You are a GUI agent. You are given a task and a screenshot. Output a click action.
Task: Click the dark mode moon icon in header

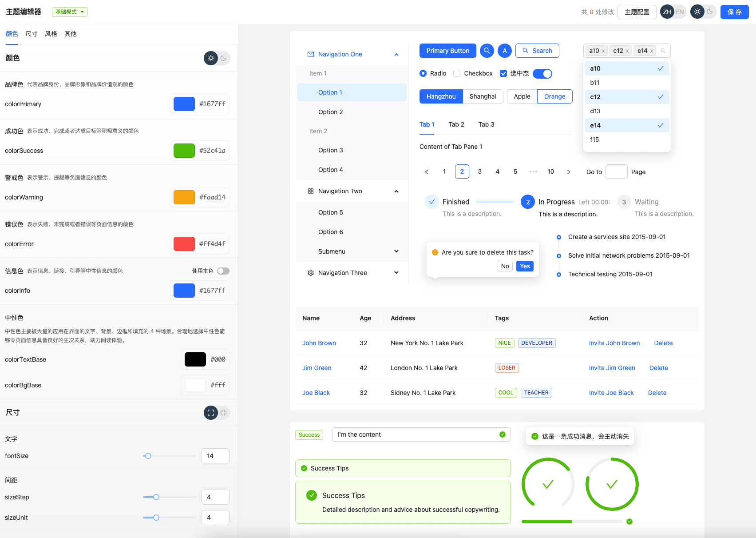(710, 12)
